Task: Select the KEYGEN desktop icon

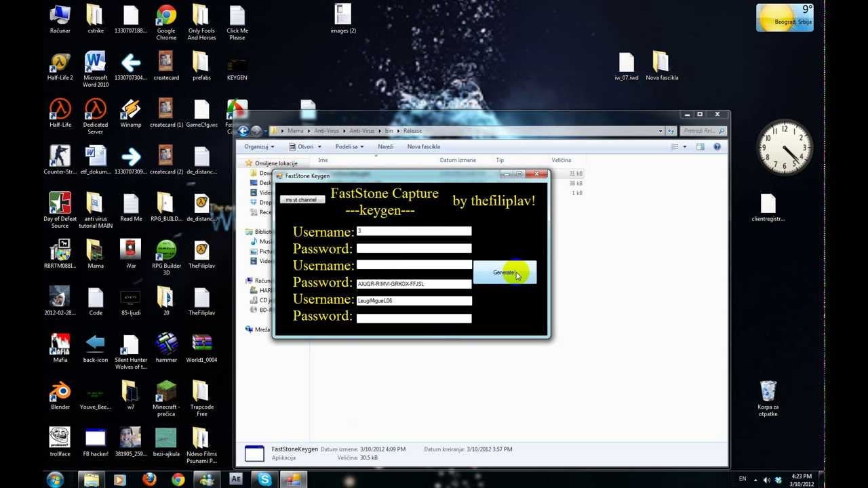Action: 237,66
